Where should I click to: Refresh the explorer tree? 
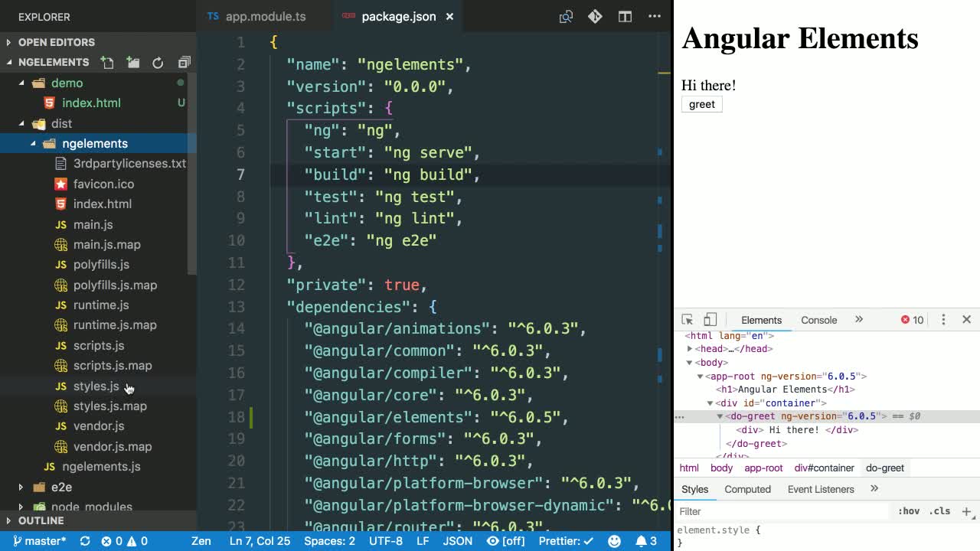pos(158,63)
